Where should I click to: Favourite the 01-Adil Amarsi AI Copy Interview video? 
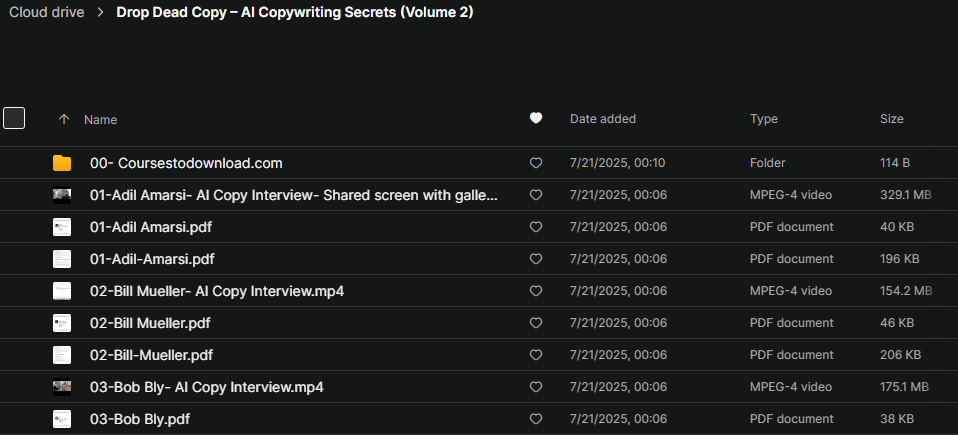(536, 195)
